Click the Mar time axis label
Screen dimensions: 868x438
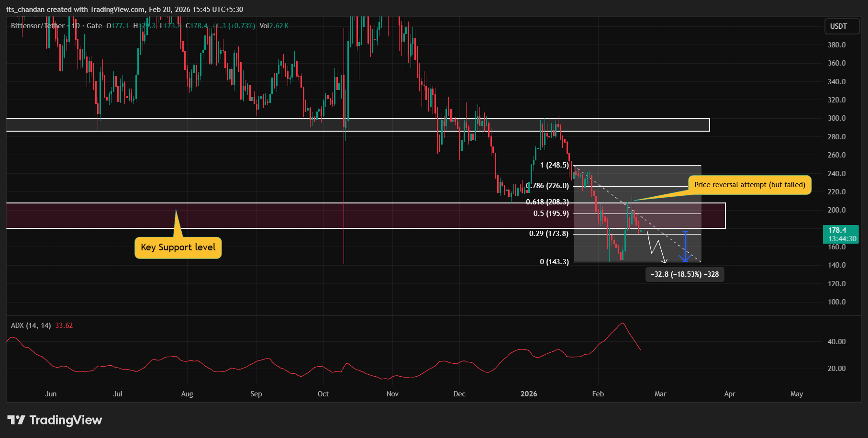pyautogui.click(x=660, y=394)
